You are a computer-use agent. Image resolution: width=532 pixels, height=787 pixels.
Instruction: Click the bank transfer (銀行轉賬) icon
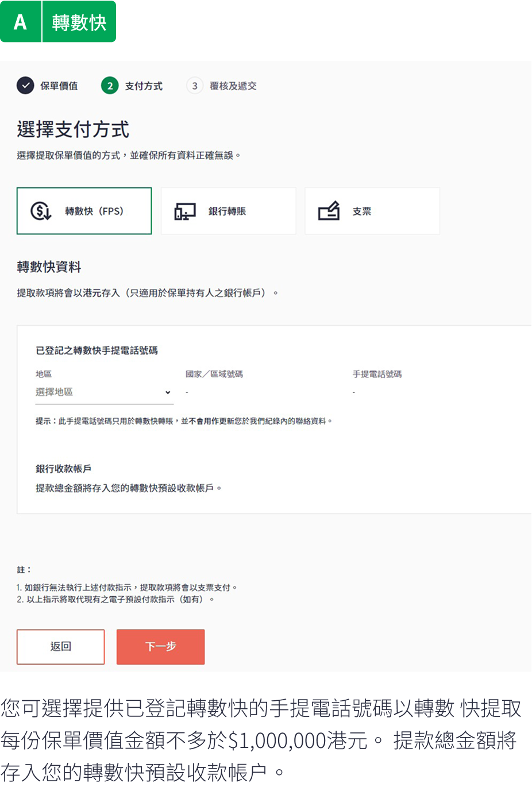184,211
